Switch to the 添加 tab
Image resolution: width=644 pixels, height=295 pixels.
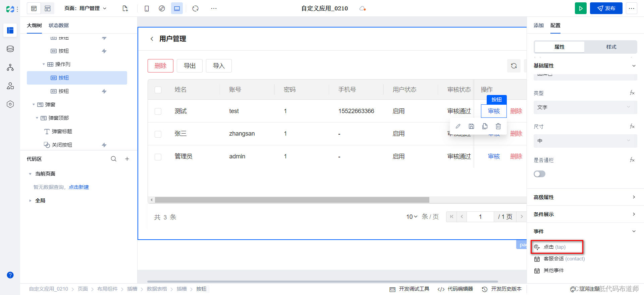[x=538, y=26]
